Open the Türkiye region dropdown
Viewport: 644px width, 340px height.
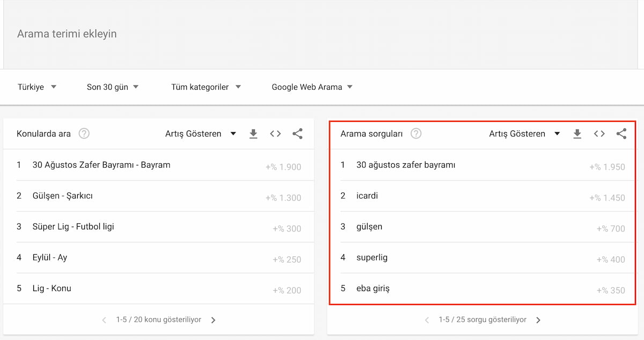tap(37, 86)
